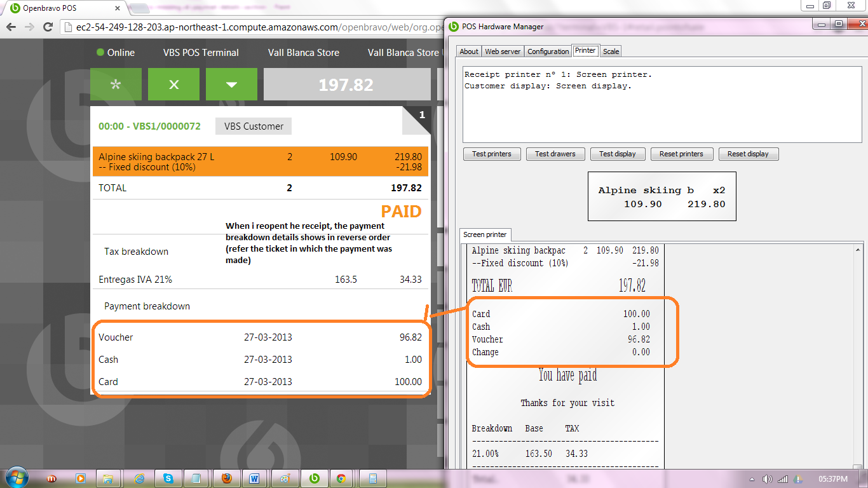Click the browser Back arrow

pyautogui.click(x=11, y=27)
